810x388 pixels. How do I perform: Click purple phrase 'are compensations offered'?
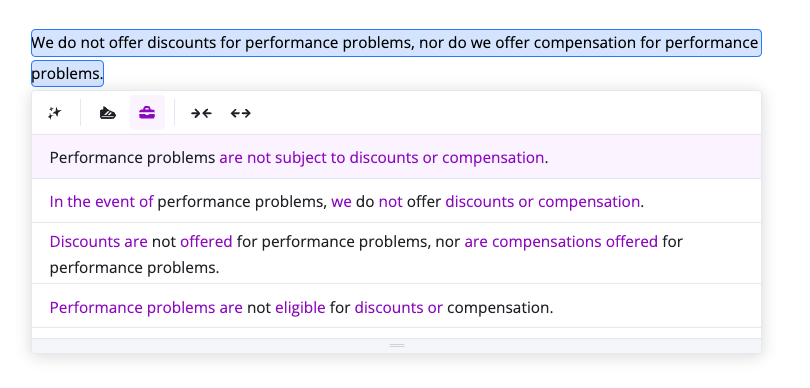pos(561,242)
